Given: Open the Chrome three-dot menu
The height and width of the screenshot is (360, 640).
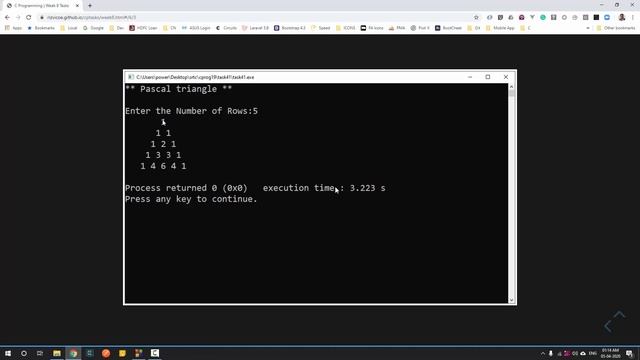Looking at the screenshot, I should (633, 18).
